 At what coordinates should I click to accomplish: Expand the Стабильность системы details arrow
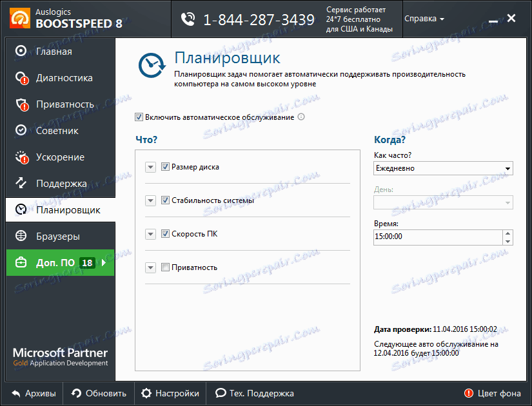[x=150, y=200]
